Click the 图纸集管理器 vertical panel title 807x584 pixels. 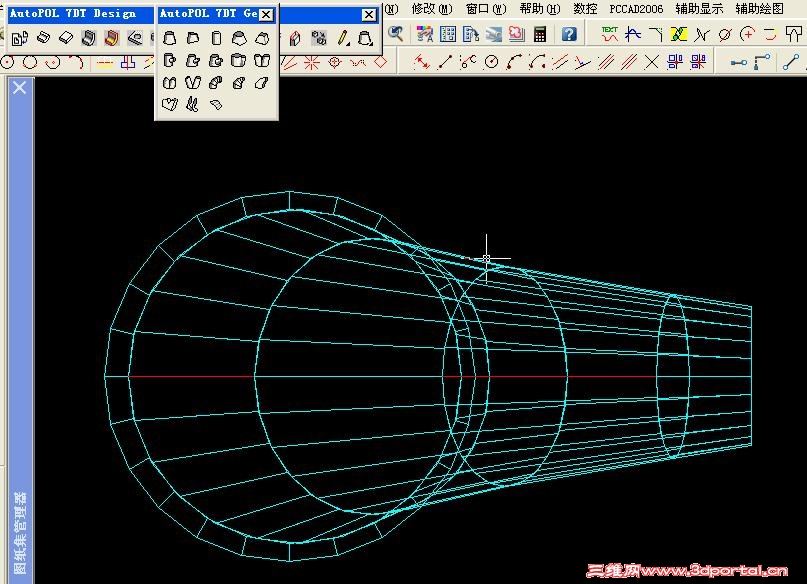pyautogui.click(x=20, y=533)
